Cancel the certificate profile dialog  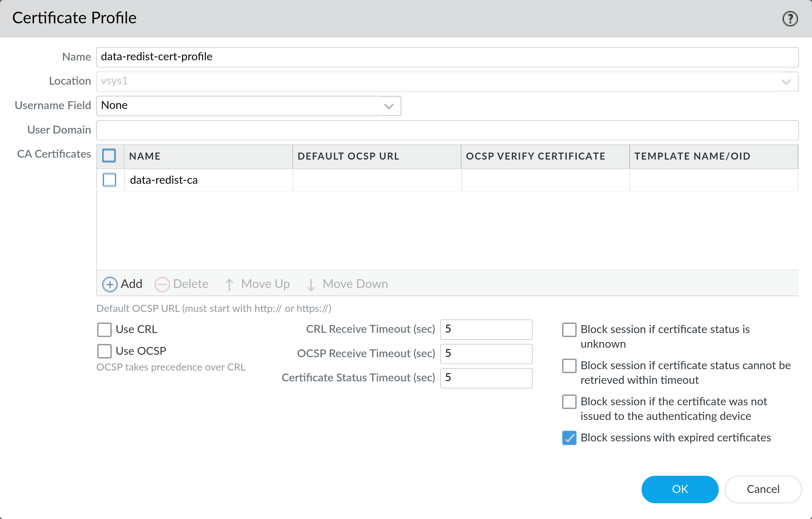[763, 489]
